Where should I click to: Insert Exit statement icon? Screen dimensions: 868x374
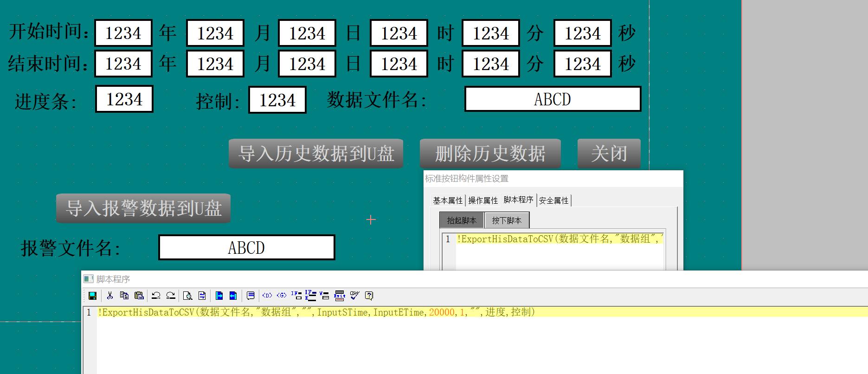[x=340, y=295]
